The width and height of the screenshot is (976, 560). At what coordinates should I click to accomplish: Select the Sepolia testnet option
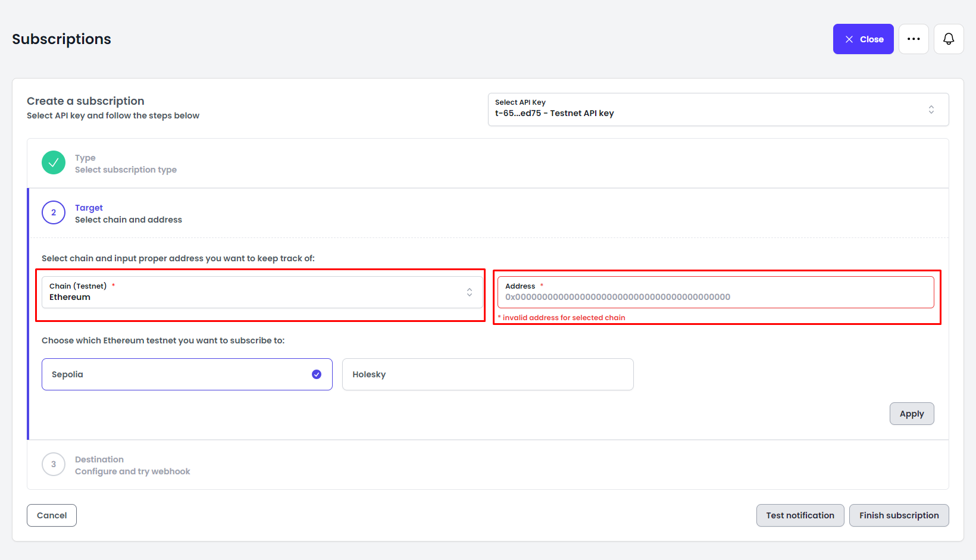pyautogui.click(x=179, y=374)
